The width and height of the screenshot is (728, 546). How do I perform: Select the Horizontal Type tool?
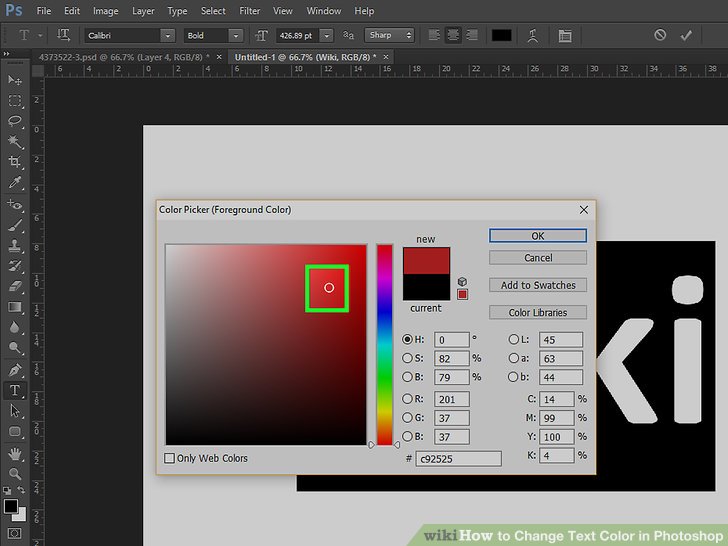coord(15,390)
